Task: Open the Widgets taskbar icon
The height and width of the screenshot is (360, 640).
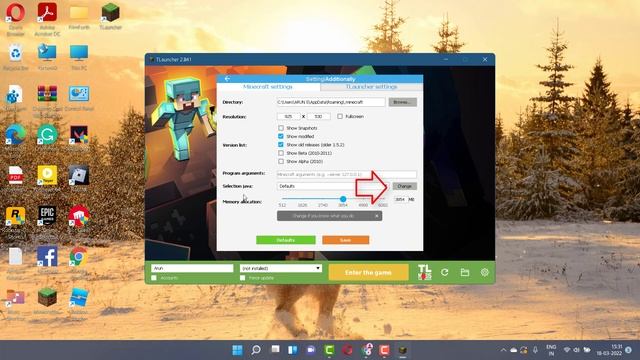Action: click(293, 350)
